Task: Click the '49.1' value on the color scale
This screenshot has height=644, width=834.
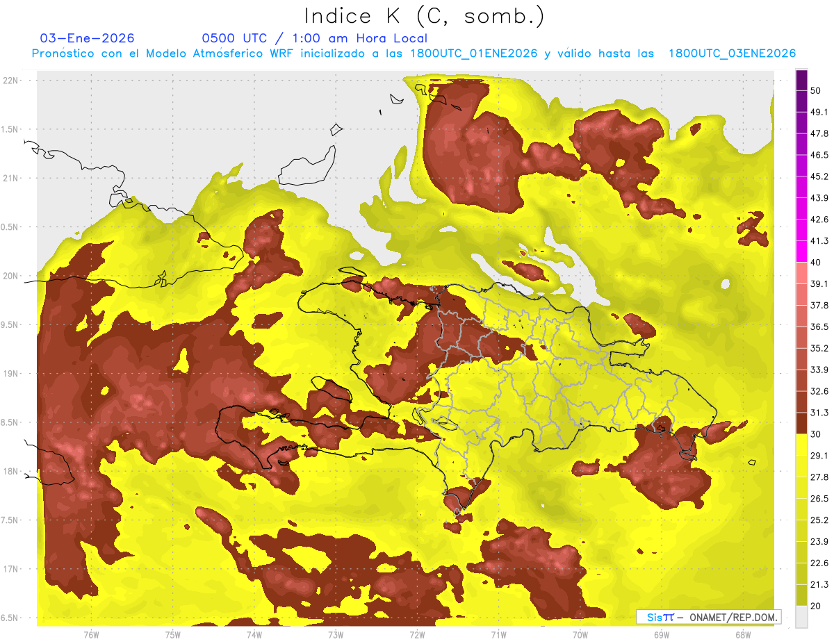Action: tap(819, 112)
